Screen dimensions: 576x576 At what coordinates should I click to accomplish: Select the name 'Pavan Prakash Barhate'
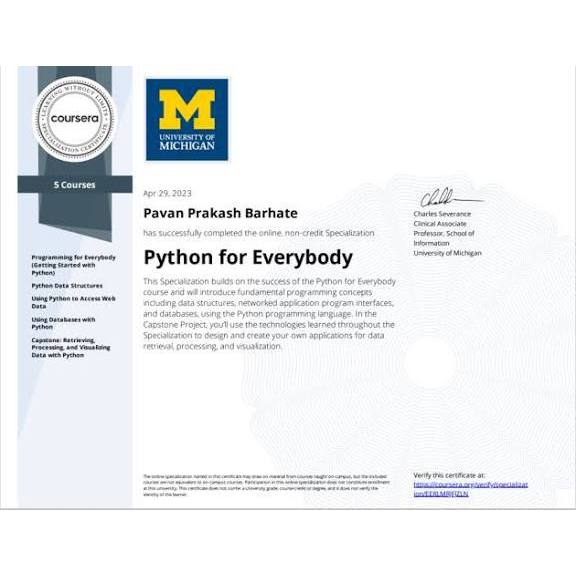tap(220, 213)
